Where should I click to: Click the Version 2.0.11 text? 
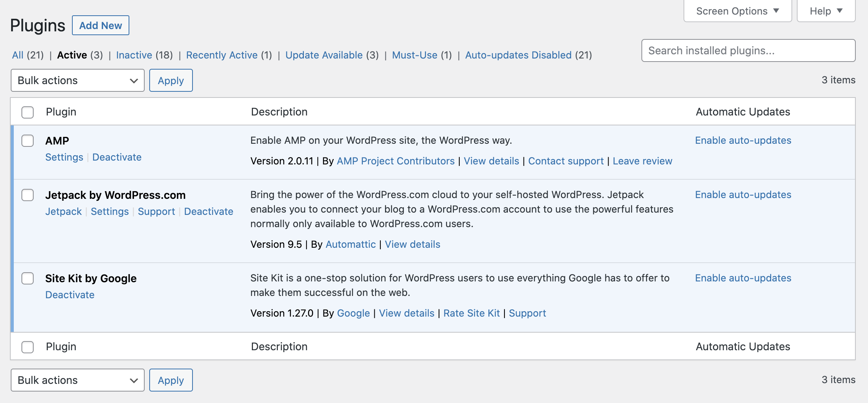(282, 161)
